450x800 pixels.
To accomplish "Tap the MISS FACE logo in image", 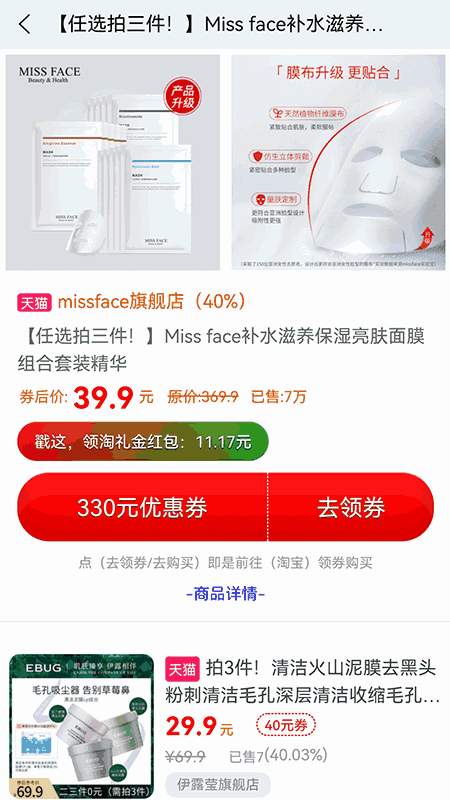I will point(49,74).
